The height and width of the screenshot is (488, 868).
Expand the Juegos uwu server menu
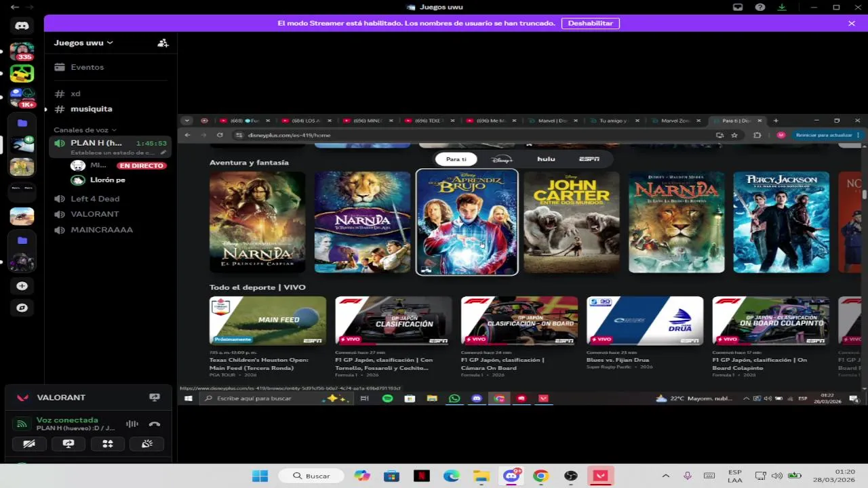coord(83,43)
